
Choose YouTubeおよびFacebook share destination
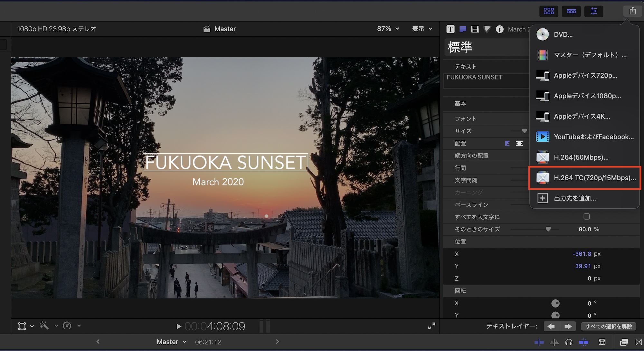(585, 137)
